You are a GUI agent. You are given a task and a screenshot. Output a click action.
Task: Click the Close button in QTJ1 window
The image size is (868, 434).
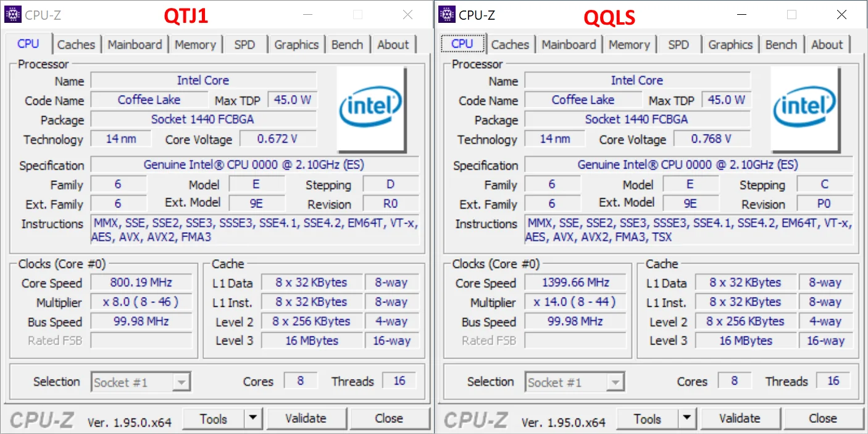click(389, 419)
